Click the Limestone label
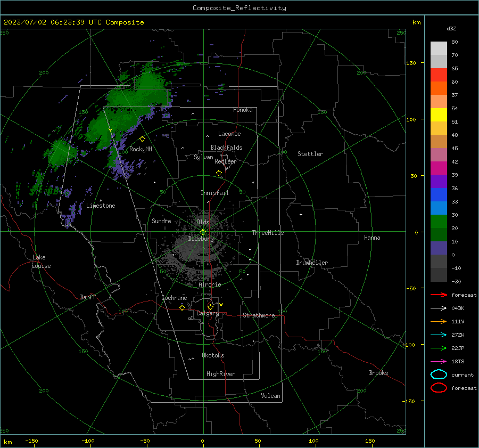Screen dimensions: 479x448 pyautogui.click(x=101, y=206)
